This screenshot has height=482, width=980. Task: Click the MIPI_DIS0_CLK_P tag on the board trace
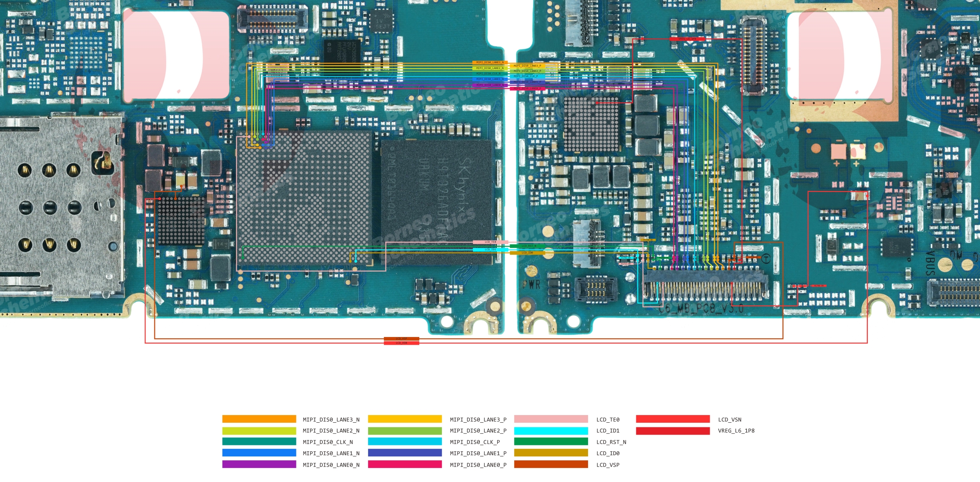click(x=528, y=76)
